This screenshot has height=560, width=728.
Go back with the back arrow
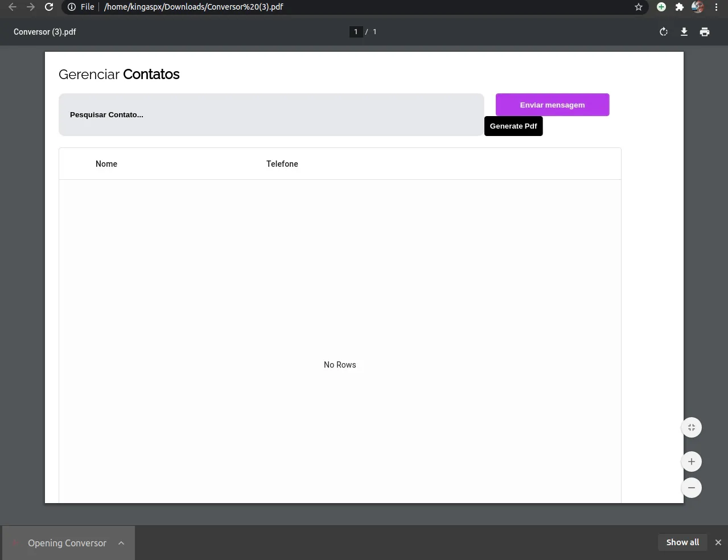13,7
